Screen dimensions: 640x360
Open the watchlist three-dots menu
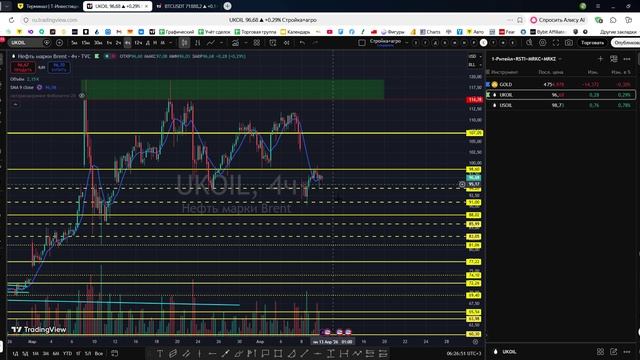click(627, 59)
